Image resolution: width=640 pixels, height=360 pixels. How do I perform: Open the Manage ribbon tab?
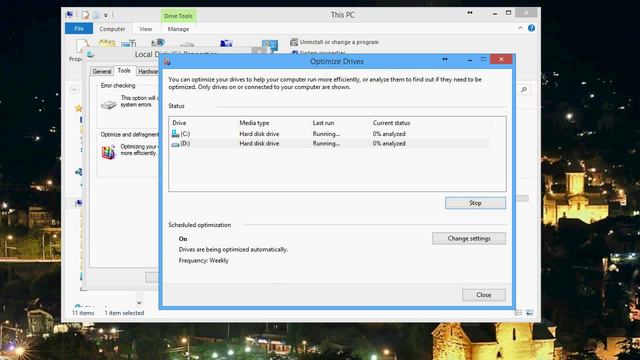tap(178, 29)
